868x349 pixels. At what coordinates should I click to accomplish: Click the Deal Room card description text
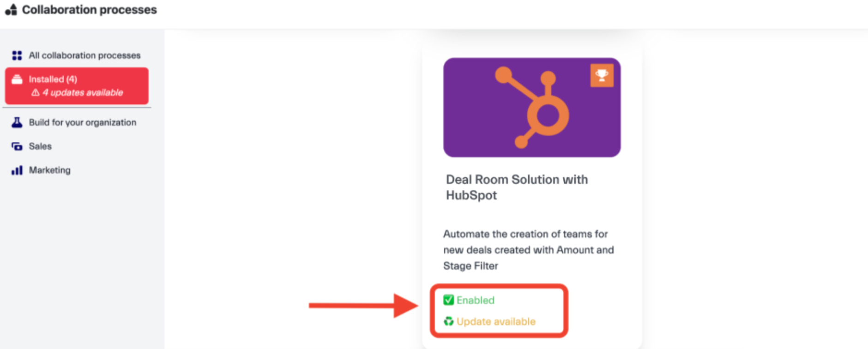pos(528,250)
